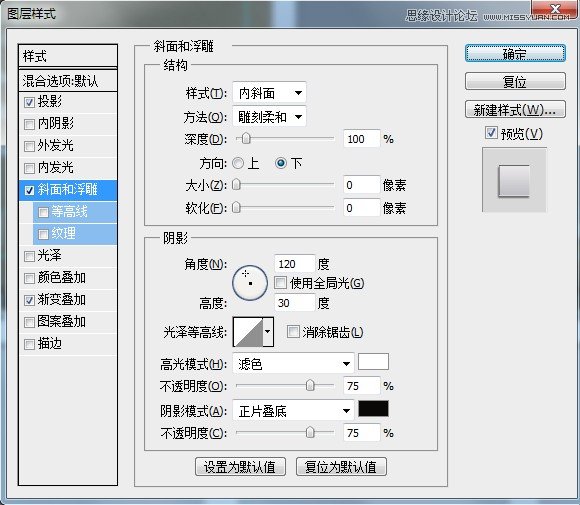The height and width of the screenshot is (505, 580).
Task: Click the 新建样式(W)... button
Action: pos(515,110)
